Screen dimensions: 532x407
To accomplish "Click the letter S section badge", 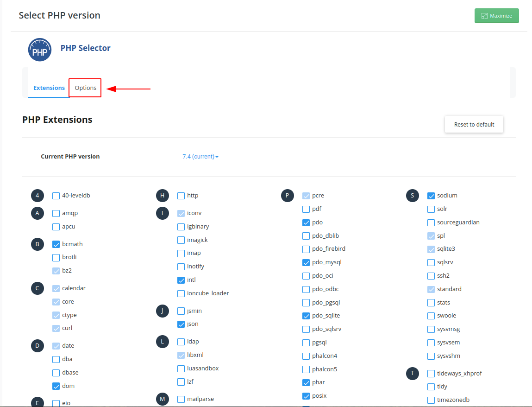I will coord(413,195).
